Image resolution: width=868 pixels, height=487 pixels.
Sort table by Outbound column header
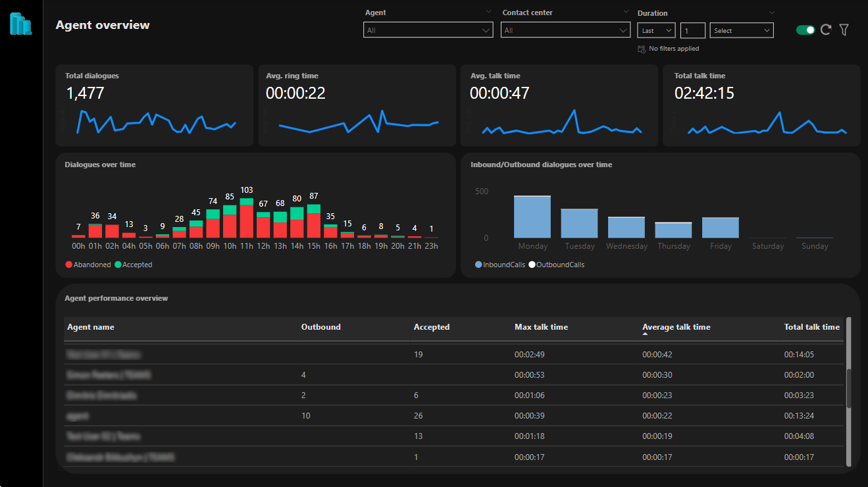click(x=321, y=326)
